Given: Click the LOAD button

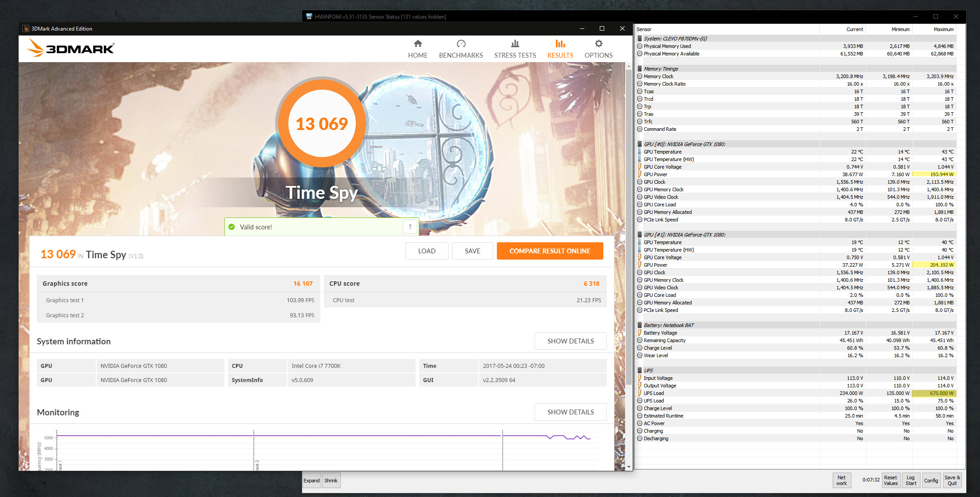Looking at the screenshot, I should (x=427, y=251).
